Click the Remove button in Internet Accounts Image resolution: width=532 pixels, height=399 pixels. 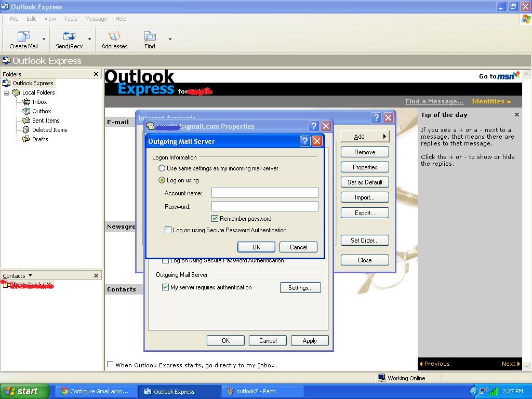click(x=365, y=152)
